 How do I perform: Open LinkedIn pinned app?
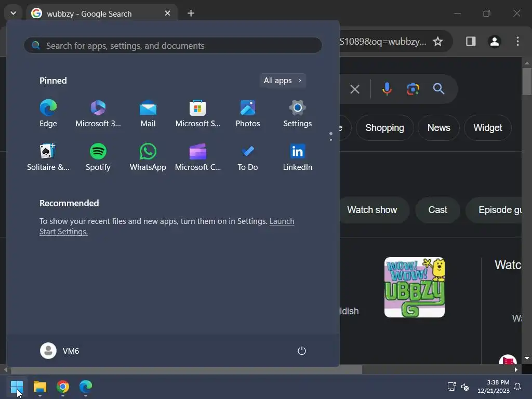coord(298,157)
